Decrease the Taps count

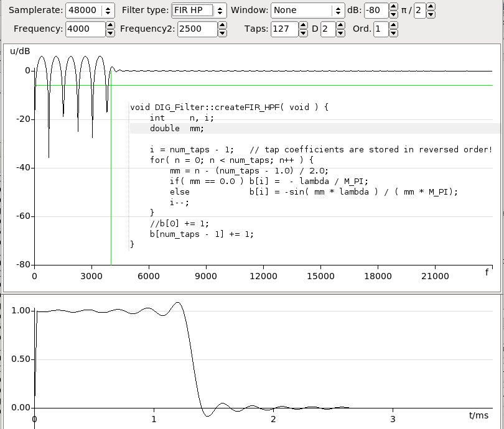(303, 33)
